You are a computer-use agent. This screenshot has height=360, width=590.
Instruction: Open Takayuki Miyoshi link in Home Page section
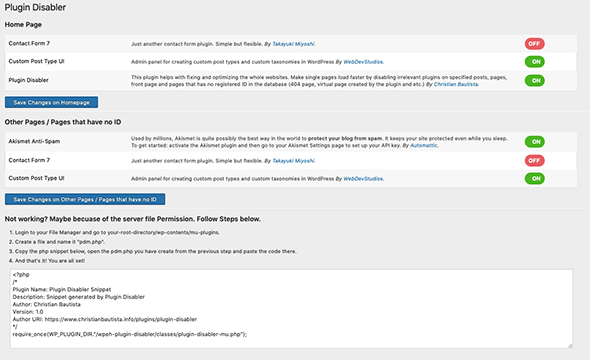tap(293, 44)
